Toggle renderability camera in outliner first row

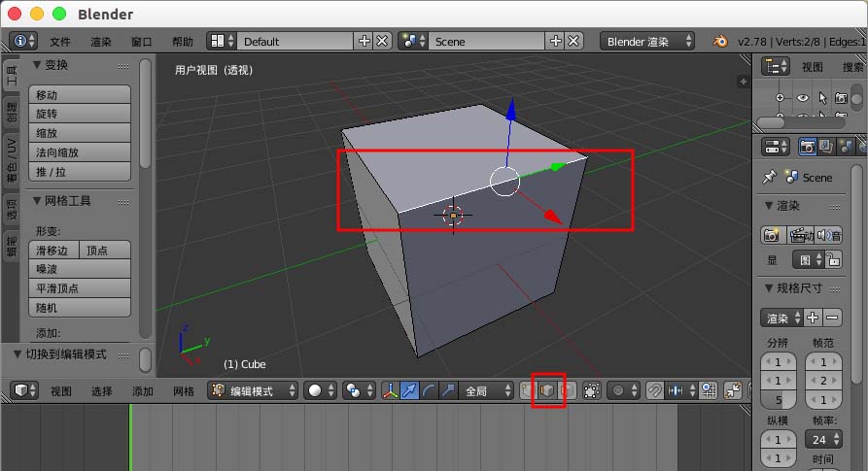[x=841, y=98]
